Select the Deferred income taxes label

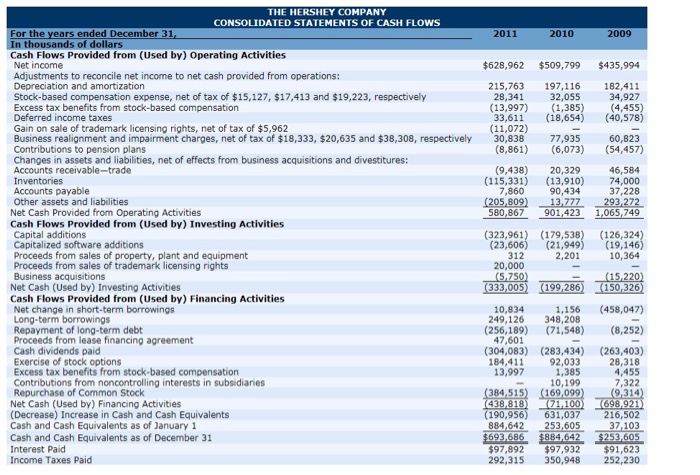click(63, 118)
